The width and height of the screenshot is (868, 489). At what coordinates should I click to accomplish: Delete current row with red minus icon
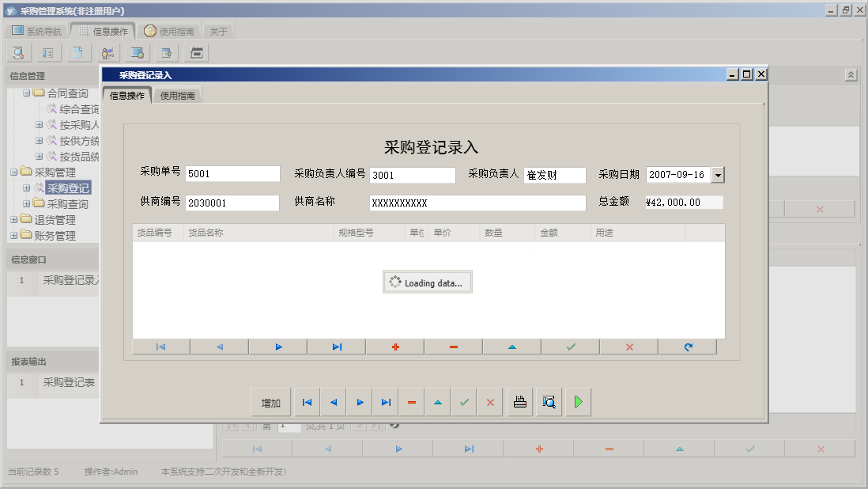click(x=452, y=346)
